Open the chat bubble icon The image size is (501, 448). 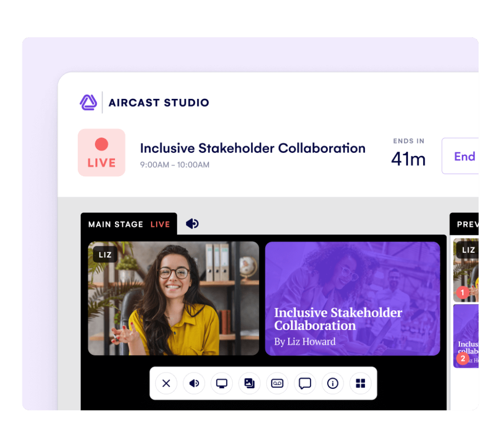tap(305, 383)
